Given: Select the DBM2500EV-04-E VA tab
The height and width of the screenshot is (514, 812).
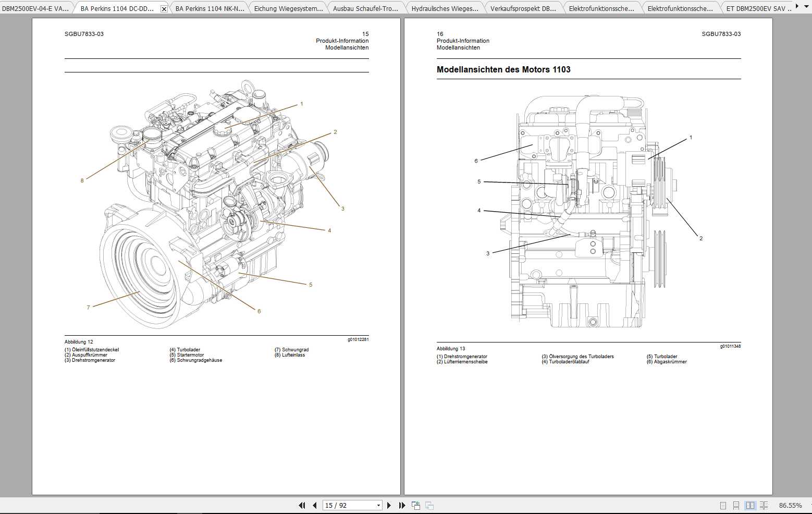Looking at the screenshot, I should tap(35, 8).
